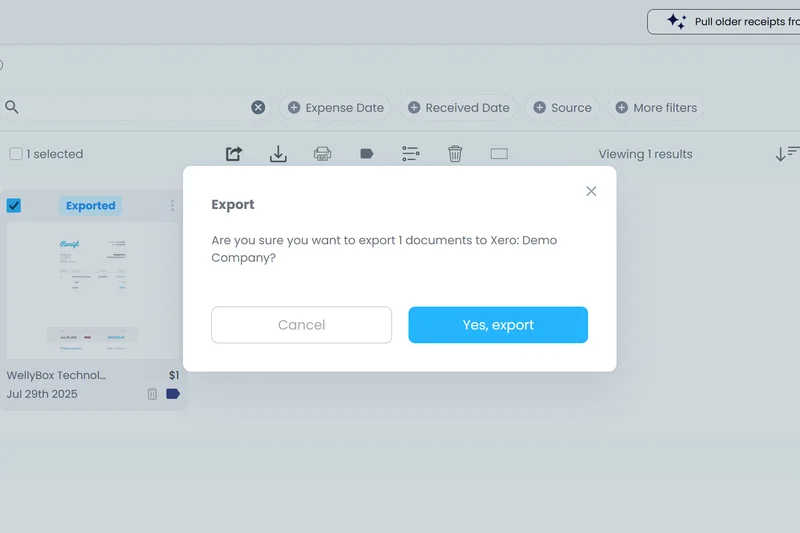Toggle the select-all checkbox beside '1 selected'
The image size is (800, 533).
click(x=16, y=154)
